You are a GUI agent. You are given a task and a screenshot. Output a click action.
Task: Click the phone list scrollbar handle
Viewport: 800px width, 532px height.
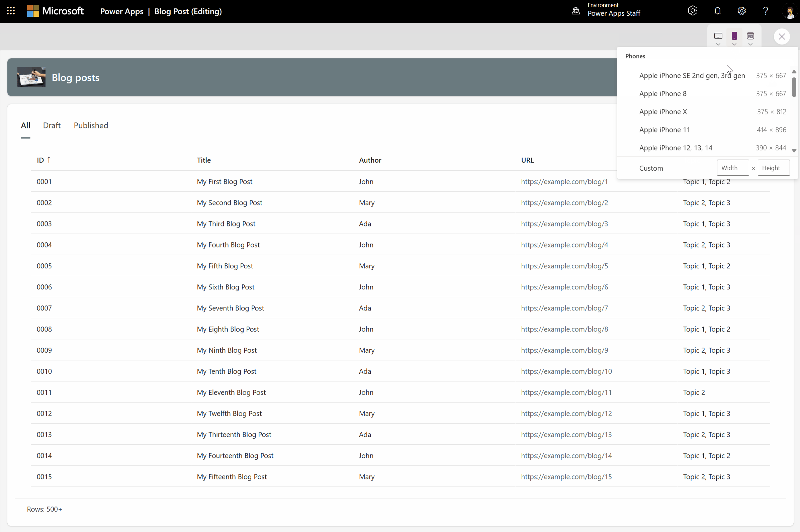coord(794,87)
